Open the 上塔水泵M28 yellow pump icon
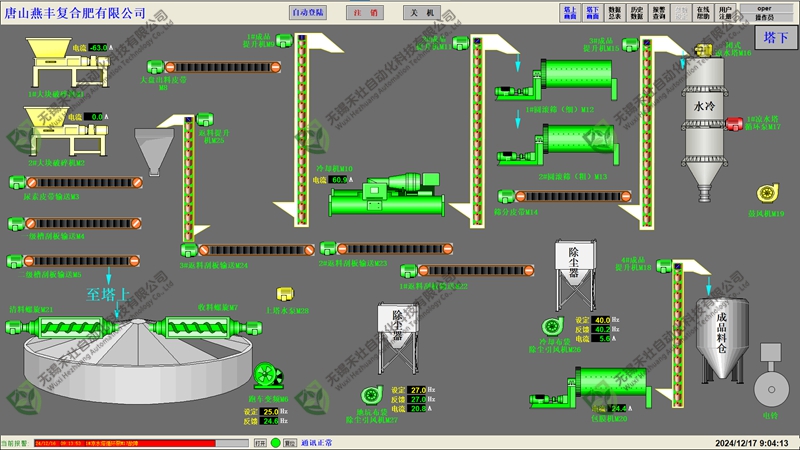 coord(285,296)
